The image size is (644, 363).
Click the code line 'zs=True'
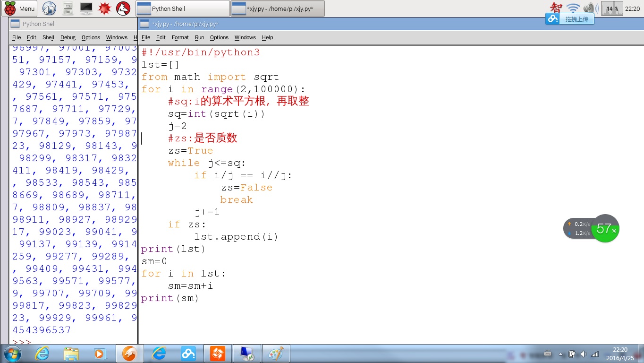click(x=191, y=150)
